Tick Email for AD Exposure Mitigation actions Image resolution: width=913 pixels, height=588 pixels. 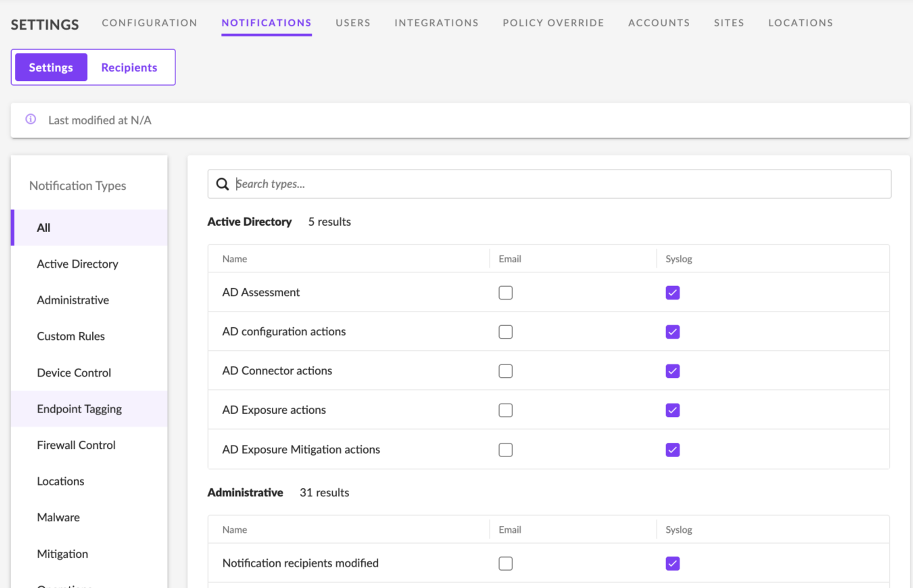[505, 450]
